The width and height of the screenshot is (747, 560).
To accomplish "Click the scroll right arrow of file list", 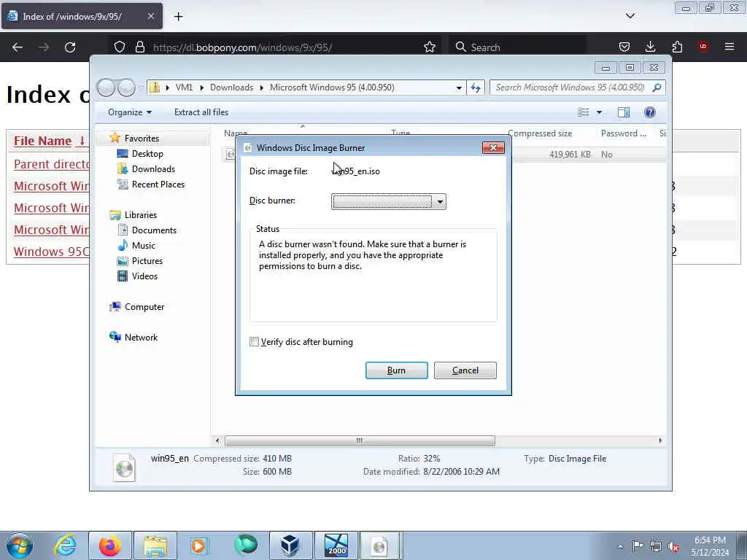I will pyautogui.click(x=660, y=441).
